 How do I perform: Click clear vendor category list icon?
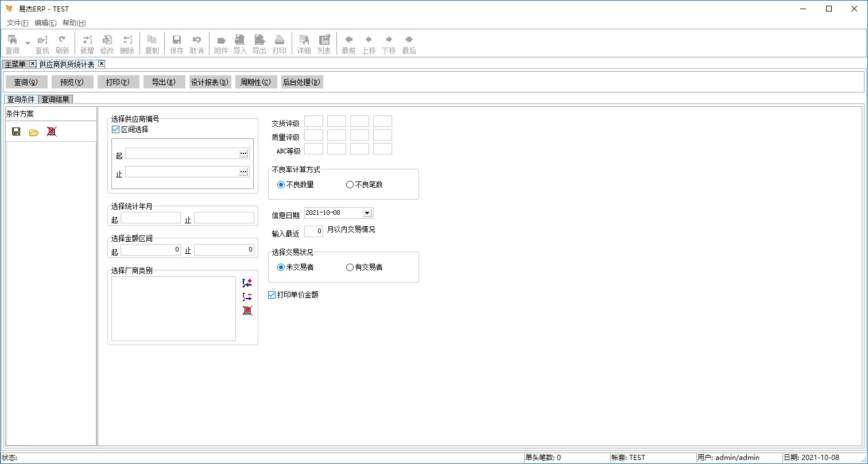pos(247,311)
